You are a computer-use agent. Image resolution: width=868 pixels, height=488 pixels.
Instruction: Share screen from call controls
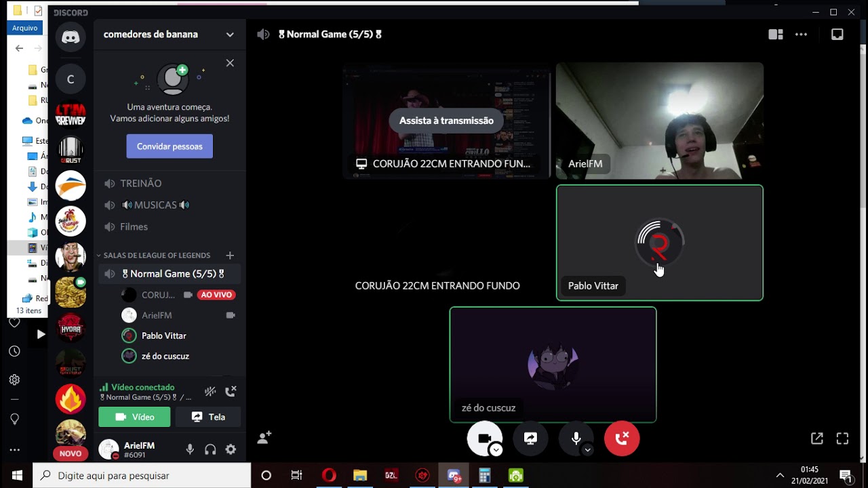pyautogui.click(x=530, y=439)
